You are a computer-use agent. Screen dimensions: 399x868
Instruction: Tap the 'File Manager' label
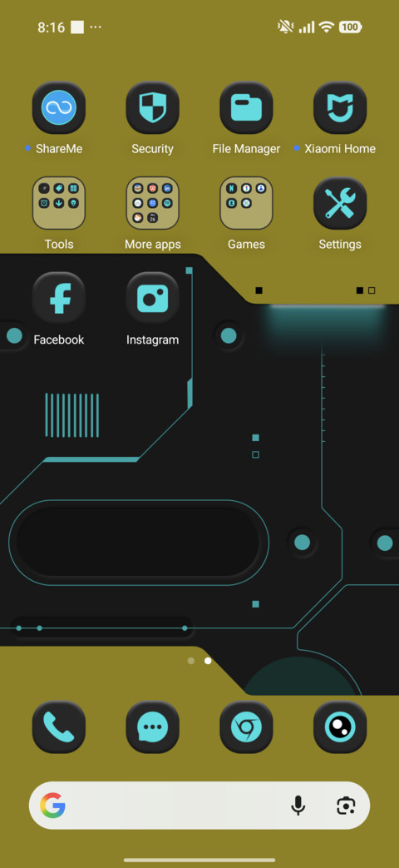click(247, 149)
